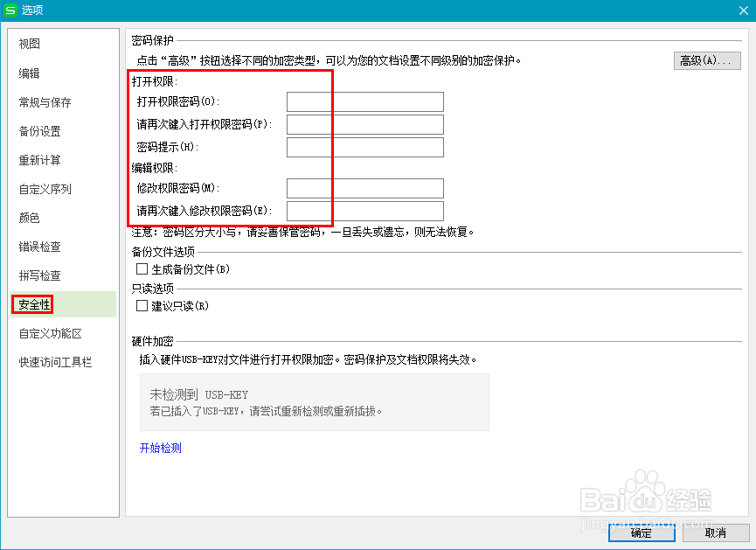Select 拼写检查 in the sidebar
This screenshot has width=756, height=550.
pos(41,275)
